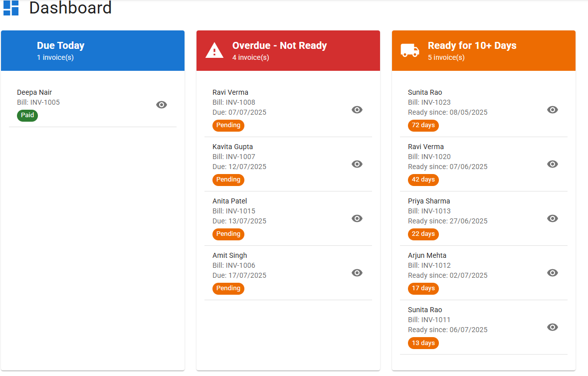The image size is (588, 376).
Task: Click the 13 days badge
Action: coord(423,343)
